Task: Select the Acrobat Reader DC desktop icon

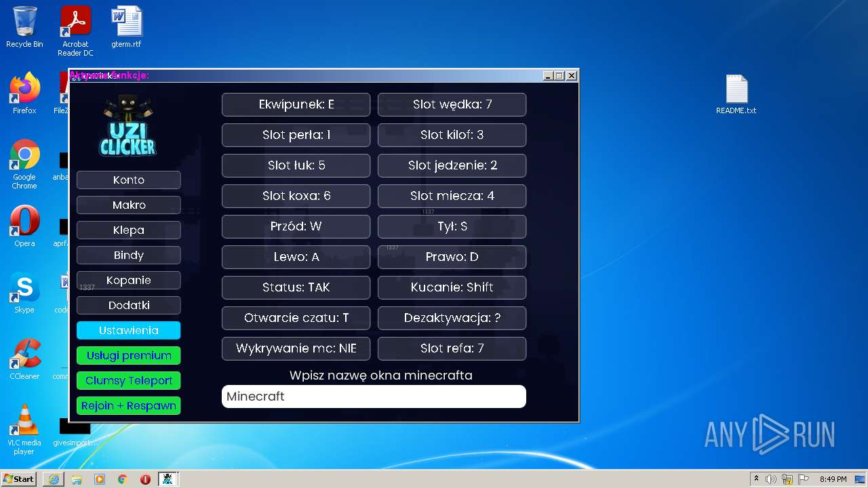Action: pos(75,31)
